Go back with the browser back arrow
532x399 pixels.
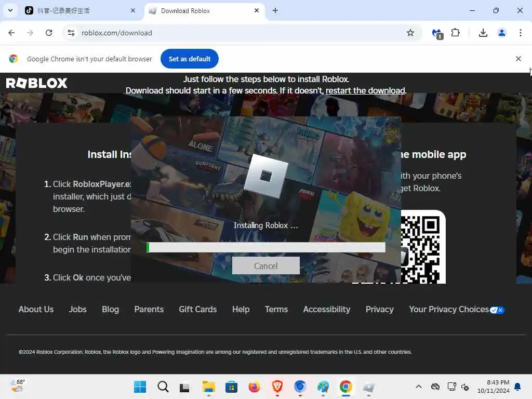pyautogui.click(x=11, y=33)
